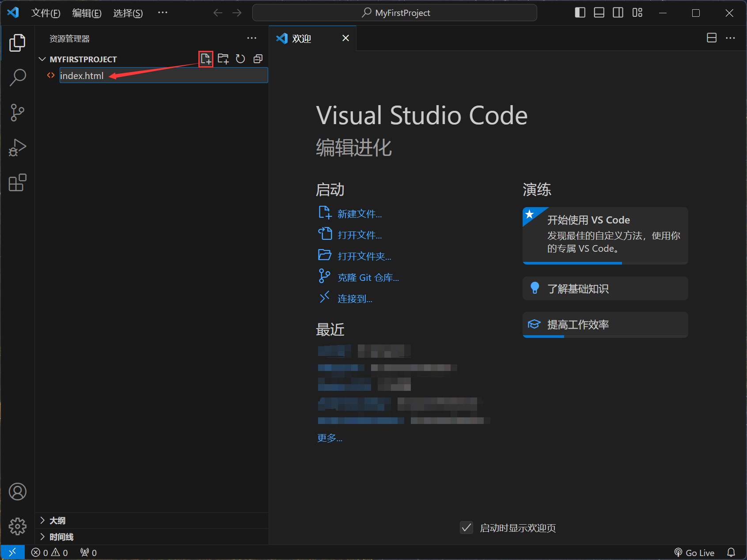
Task: Open remote window indicator in status bar
Action: [x=12, y=552]
